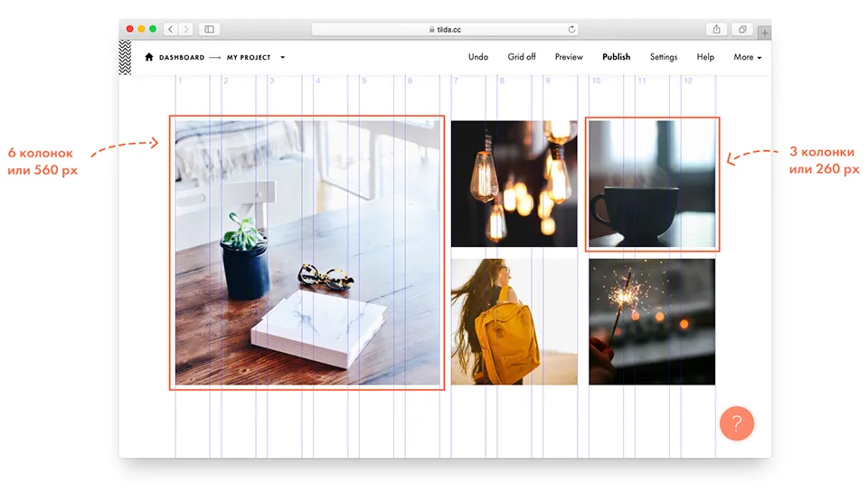868x504 pixels.
Task: Open My Project breadcrumb link
Action: (249, 58)
